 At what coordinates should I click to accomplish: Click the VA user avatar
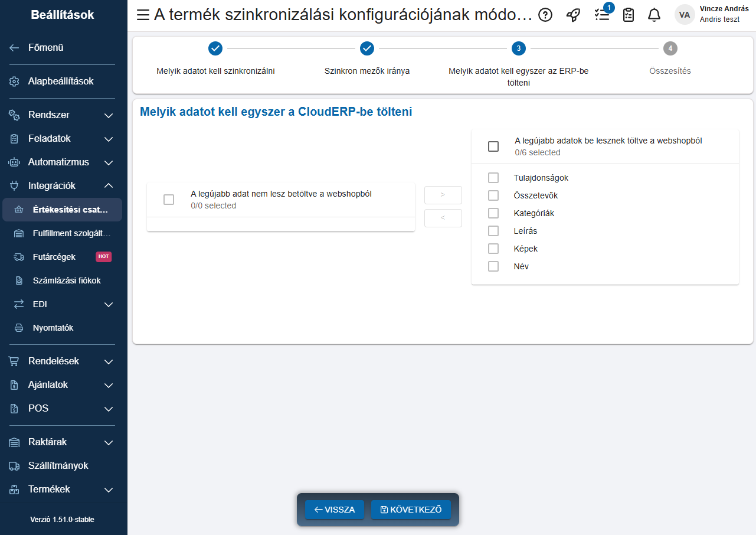[685, 15]
